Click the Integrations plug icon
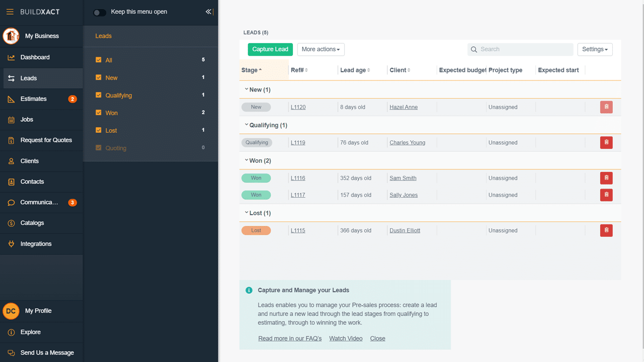 [x=11, y=244]
